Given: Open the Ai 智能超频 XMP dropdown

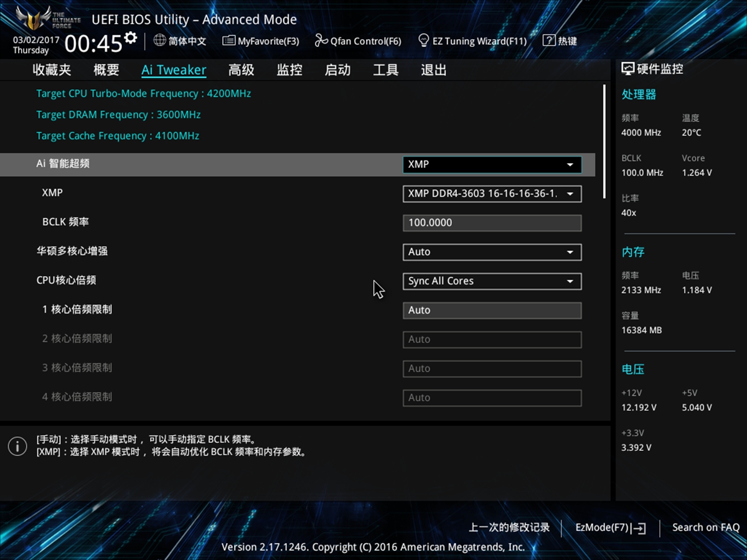Looking at the screenshot, I should click(x=492, y=164).
